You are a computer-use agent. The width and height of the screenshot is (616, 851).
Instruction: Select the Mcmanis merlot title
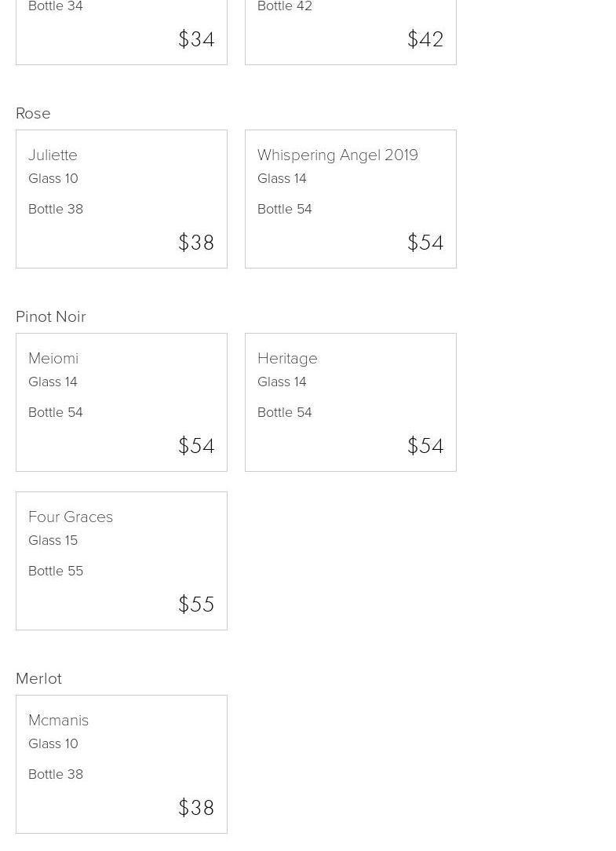coord(58,720)
